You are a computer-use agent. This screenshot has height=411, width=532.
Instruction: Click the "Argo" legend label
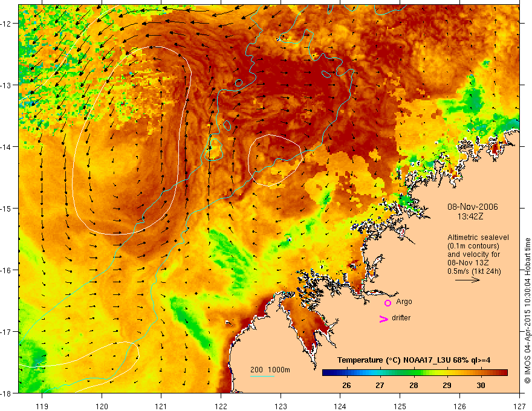(404, 302)
